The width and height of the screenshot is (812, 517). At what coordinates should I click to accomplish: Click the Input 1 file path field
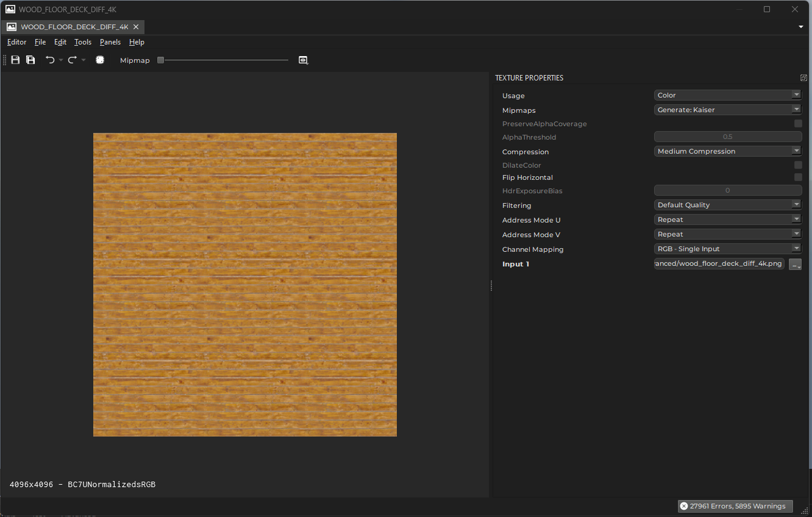click(718, 263)
